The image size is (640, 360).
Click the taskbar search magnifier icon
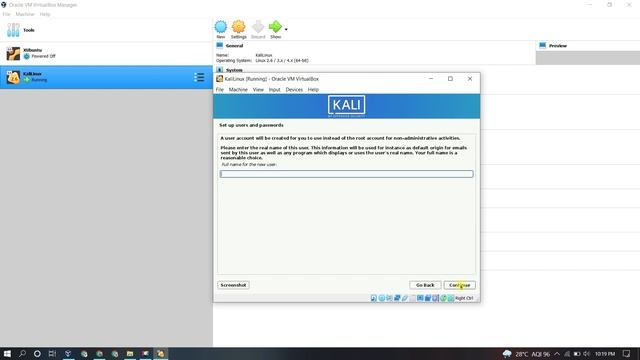[x=22, y=353]
